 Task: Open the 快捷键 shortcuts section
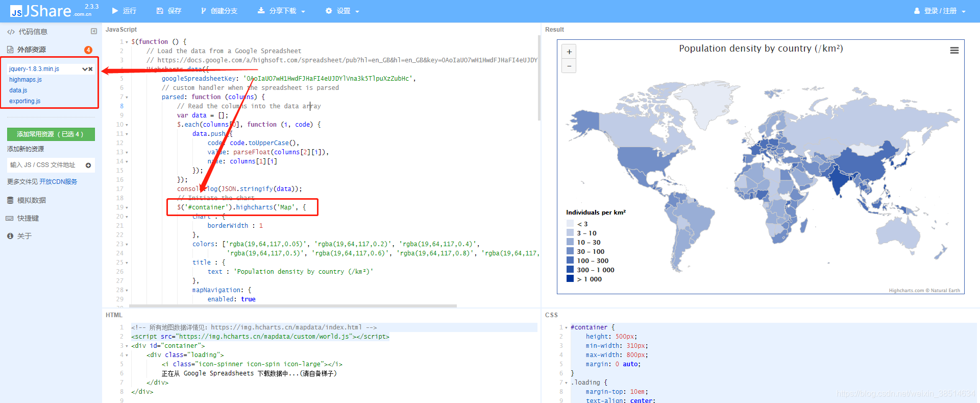coord(23,218)
